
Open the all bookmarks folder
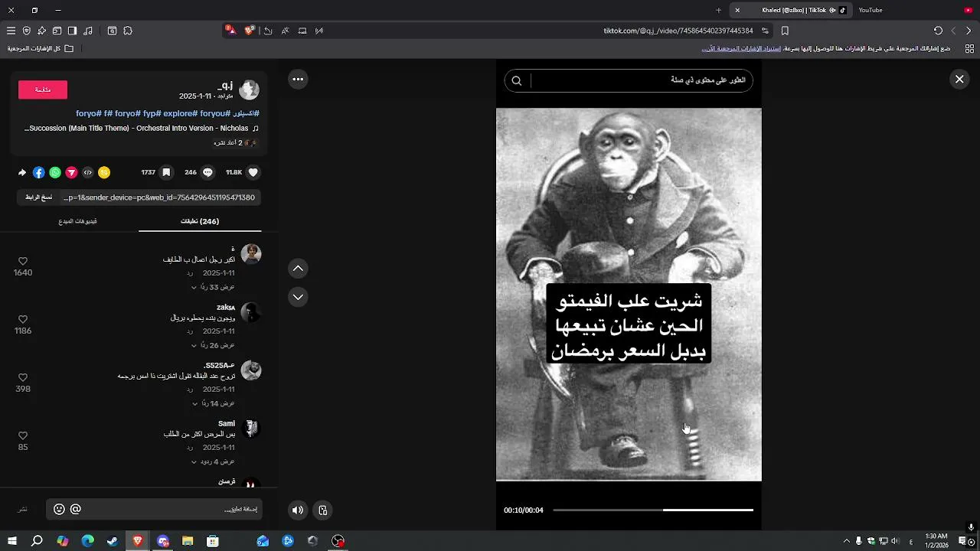point(41,48)
